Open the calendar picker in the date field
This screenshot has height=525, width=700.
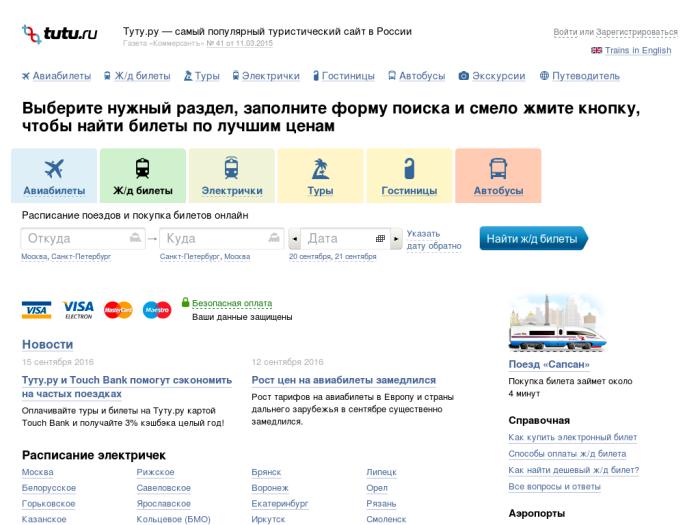click(380, 239)
